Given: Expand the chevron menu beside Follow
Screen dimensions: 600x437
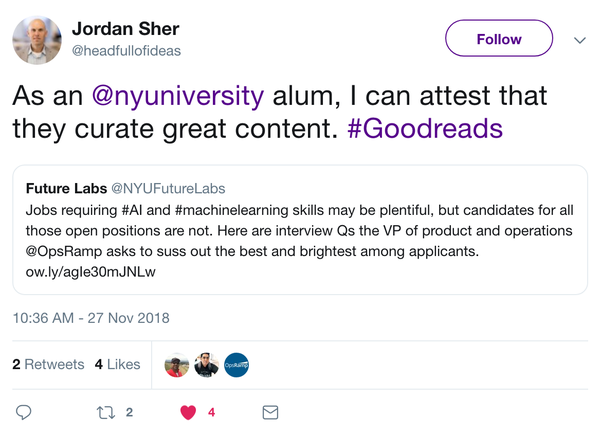Looking at the screenshot, I should click(579, 40).
